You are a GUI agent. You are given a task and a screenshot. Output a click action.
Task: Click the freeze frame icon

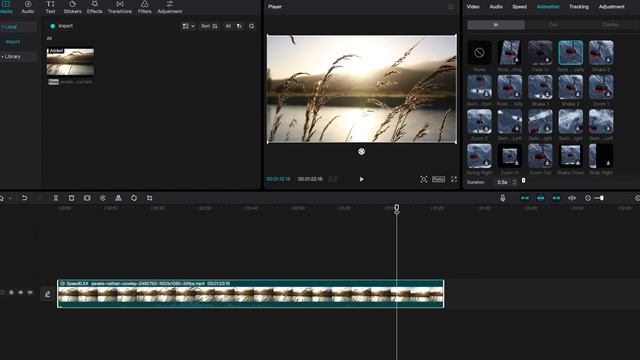click(87, 198)
